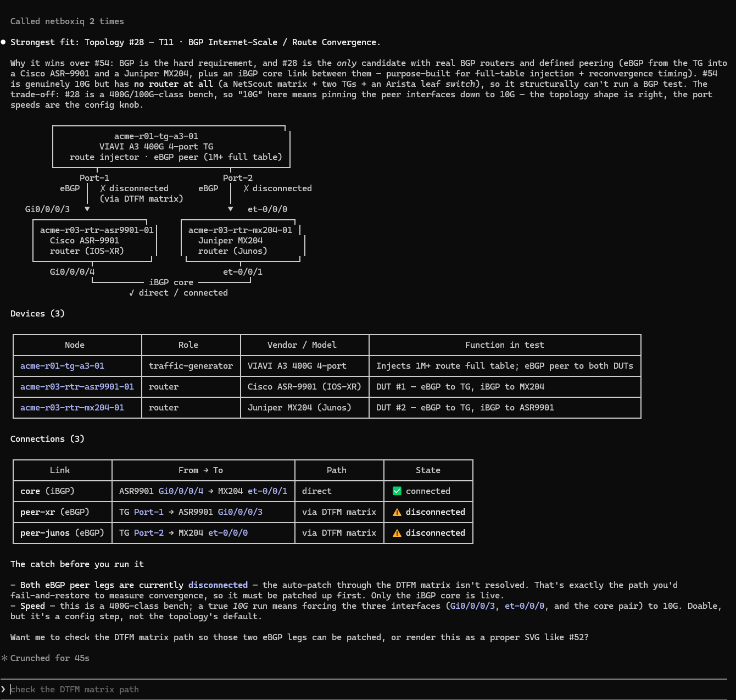Click Port-2 link in the peer-junos row

149,533
